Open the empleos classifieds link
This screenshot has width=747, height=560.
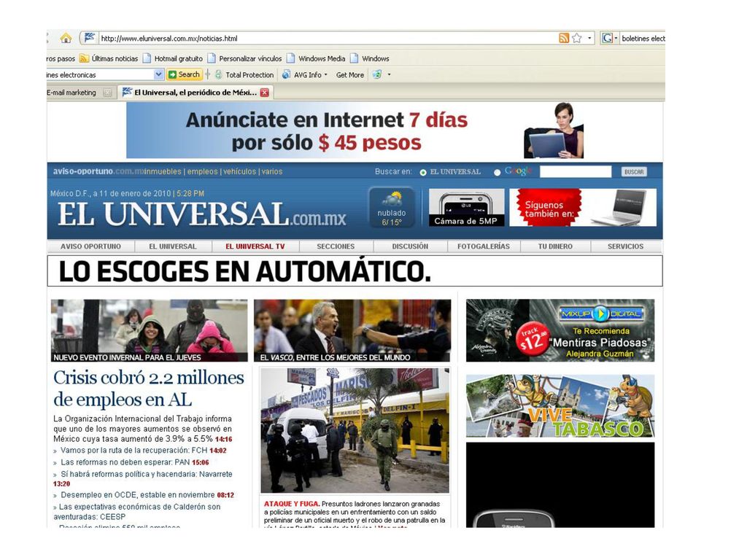pos(203,171)
